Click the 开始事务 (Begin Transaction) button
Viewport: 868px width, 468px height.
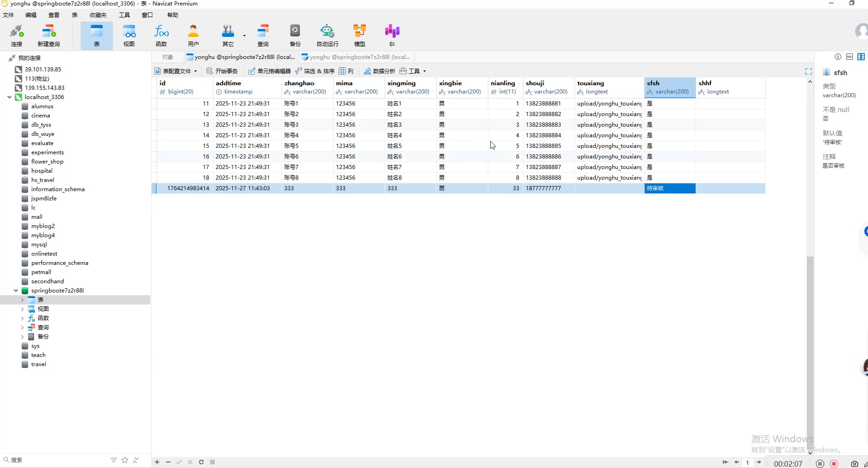coord(223,71)
